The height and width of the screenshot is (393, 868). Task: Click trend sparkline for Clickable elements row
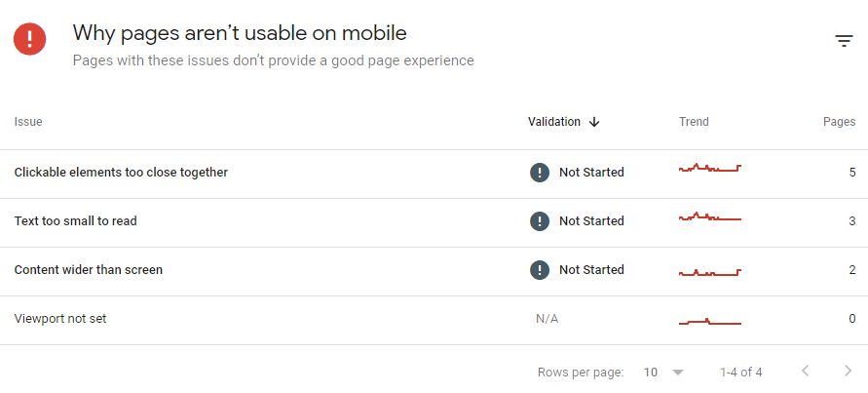pyautogui.click(x=710, y=168)
